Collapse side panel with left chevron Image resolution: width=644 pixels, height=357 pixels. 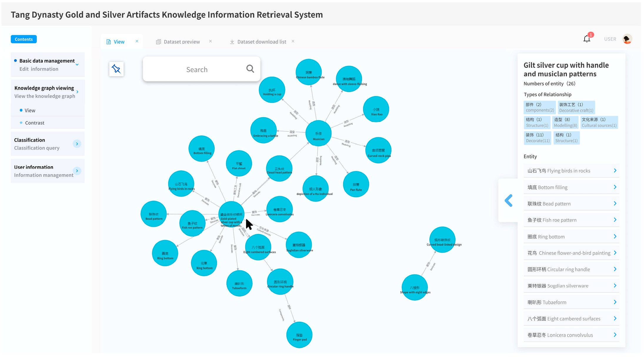pyautogui.click(x=508, y=201)
